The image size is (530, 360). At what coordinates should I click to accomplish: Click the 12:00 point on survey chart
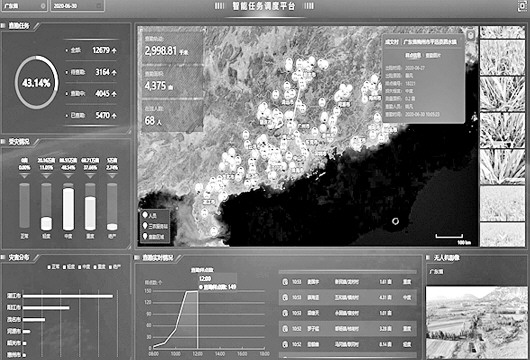click(198, 291)
